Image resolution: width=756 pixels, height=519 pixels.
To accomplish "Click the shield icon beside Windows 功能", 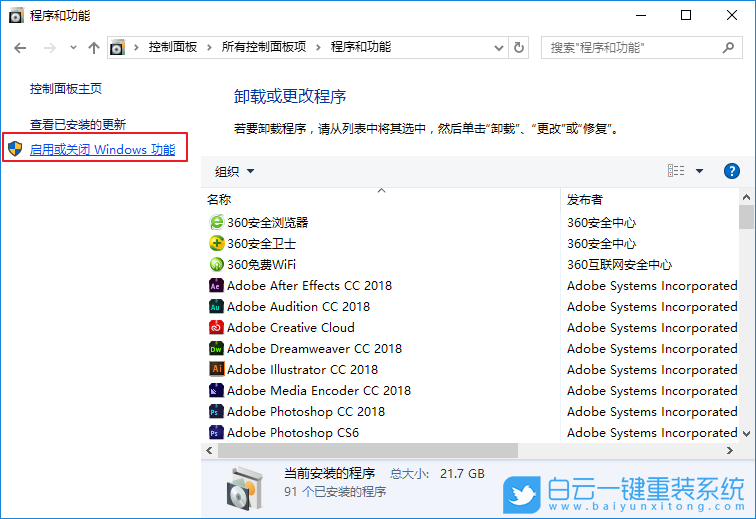I will tap(15, 149).
